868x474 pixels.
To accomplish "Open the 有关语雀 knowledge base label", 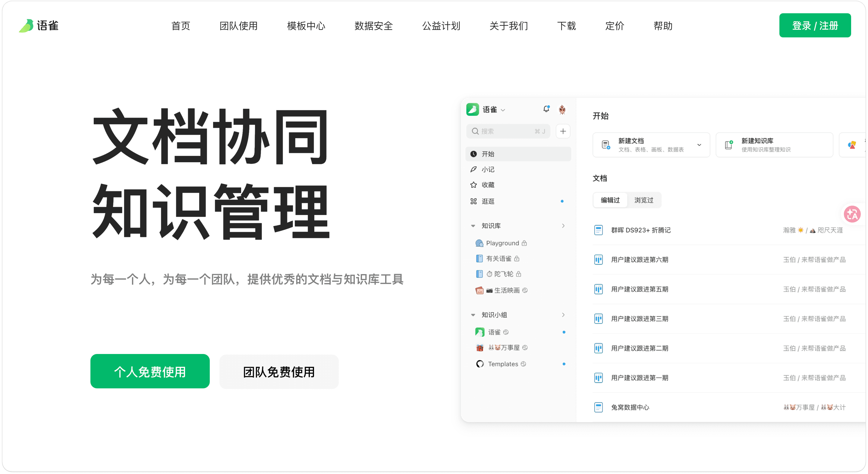I will pos(499,259).
